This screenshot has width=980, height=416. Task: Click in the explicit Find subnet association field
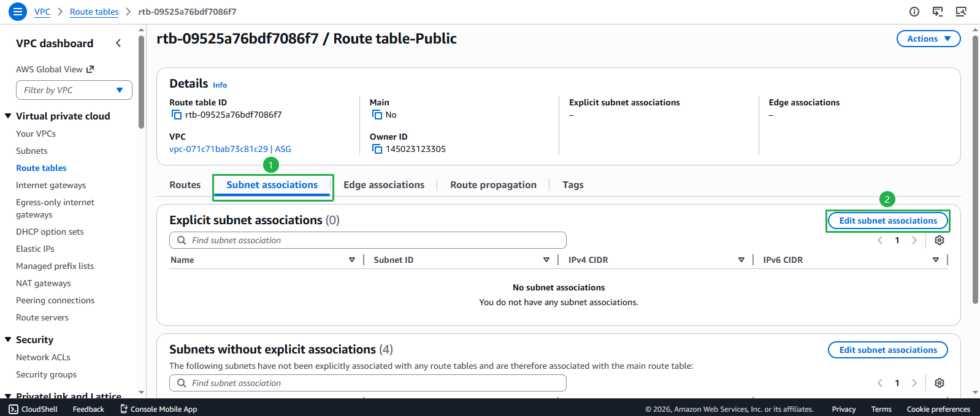click(x=368, y=240)
